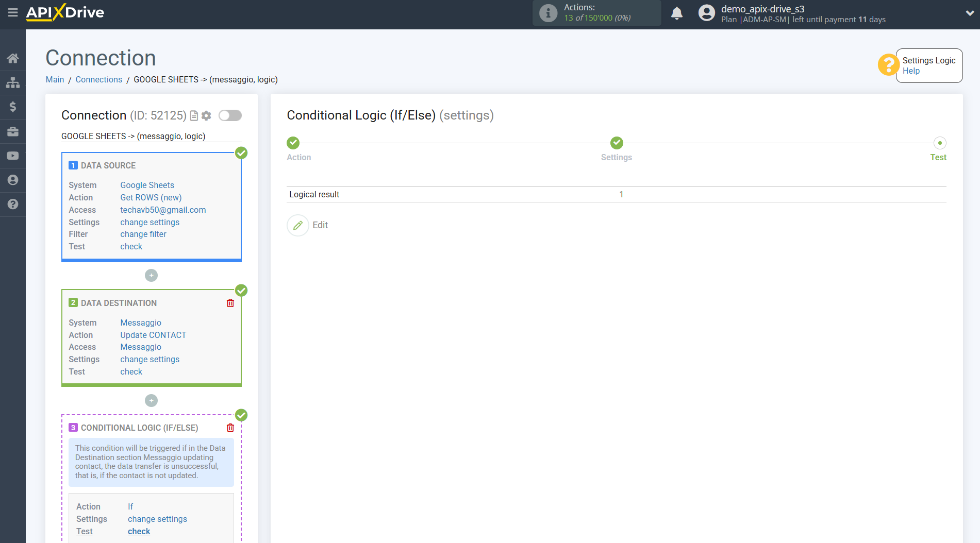
Task: Open the Connections breadcrumb link
Action: [99, 79]
